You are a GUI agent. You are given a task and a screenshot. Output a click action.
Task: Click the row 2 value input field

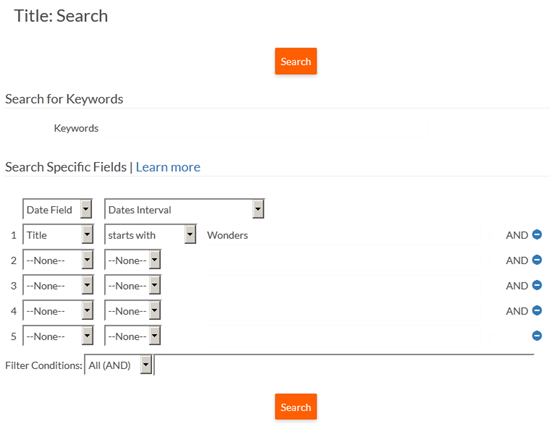[x=343, y=260]
